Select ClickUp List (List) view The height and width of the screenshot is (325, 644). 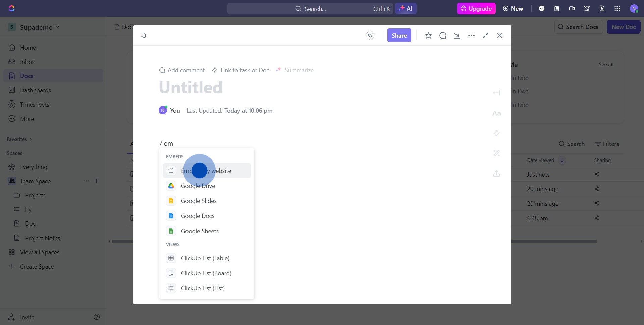pyautogui.click(x=207, y=288)
